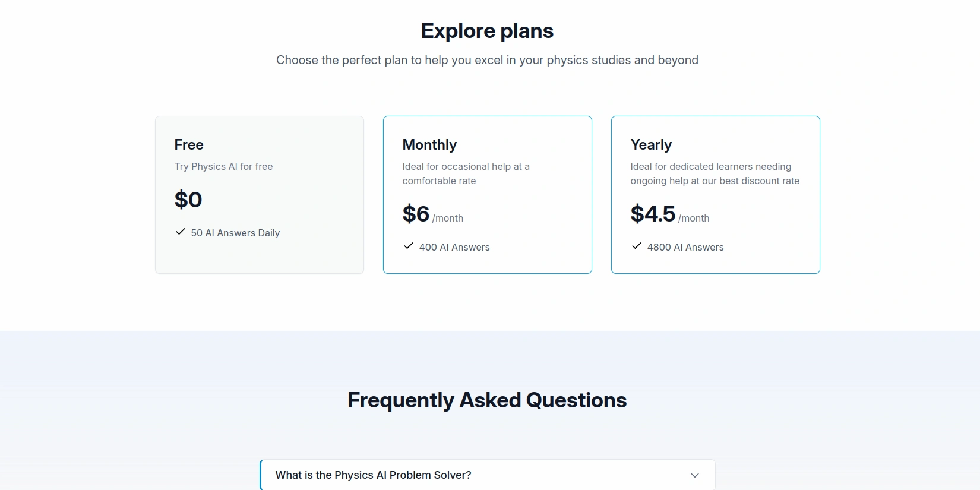Click the $0 price on the Free plan
Image resolution: width=980 pixels, height=490 pixels.
point(188,200)
